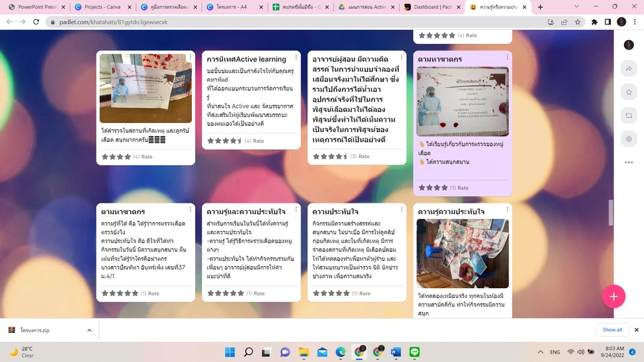This screenshot has height=362, width=644.
Task: Open the user avatar in Padlet sidebar
Action: 629,45
